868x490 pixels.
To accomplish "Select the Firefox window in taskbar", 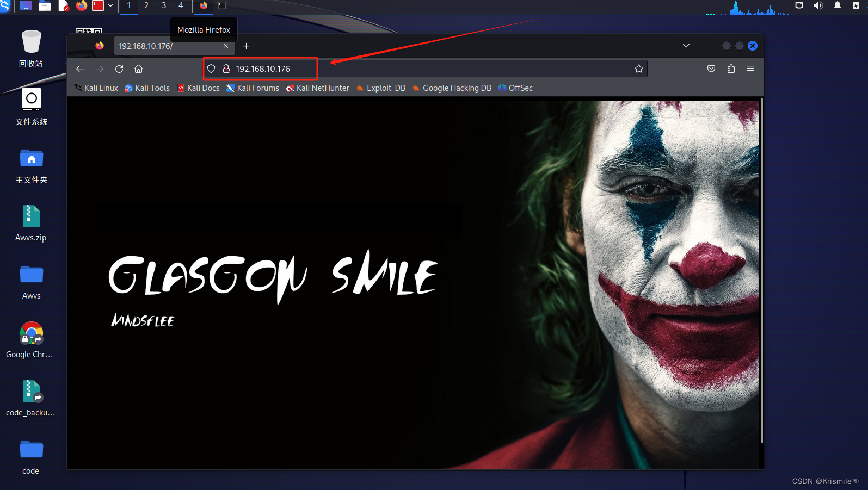I will [x=204, y=5].
